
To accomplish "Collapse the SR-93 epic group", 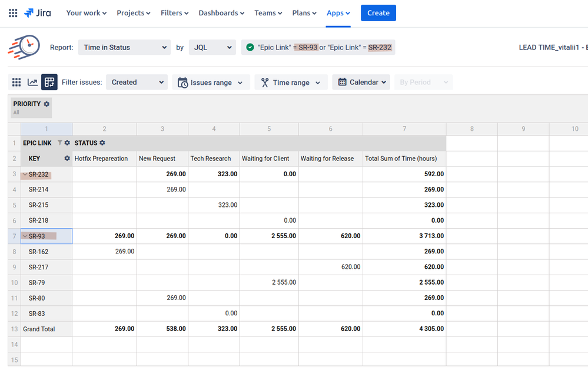I will pyautogui.click(x=25, y=236).
